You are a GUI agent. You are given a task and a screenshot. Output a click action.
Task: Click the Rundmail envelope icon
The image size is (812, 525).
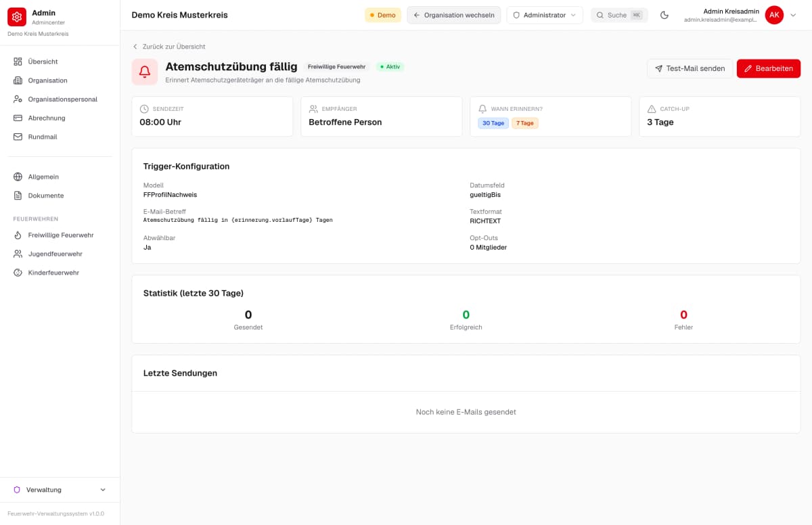[18, 137]
